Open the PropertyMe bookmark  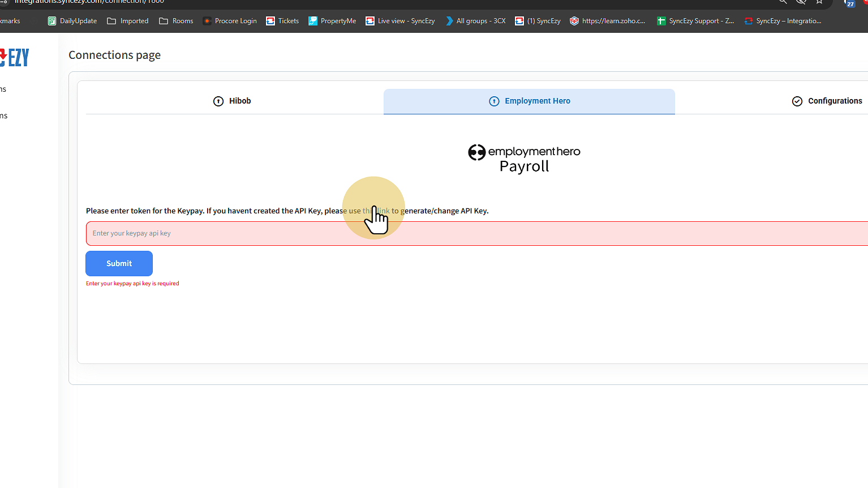[332, 21]
